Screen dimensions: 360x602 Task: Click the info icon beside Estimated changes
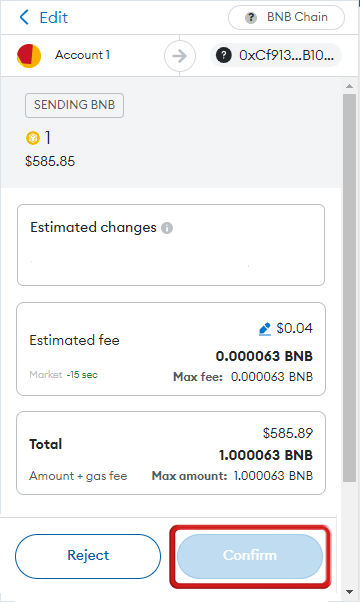(167, 228)
